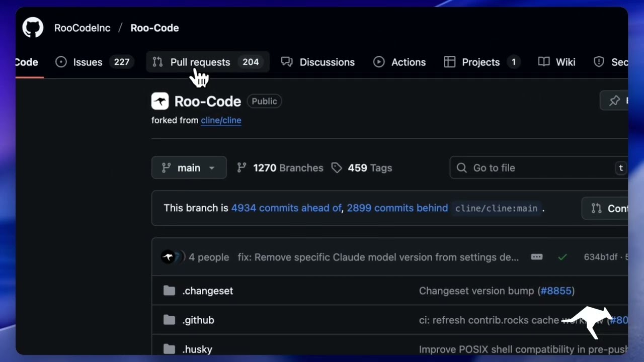
Task: Open the 2899 commits behind link
Action: [397, 208]
